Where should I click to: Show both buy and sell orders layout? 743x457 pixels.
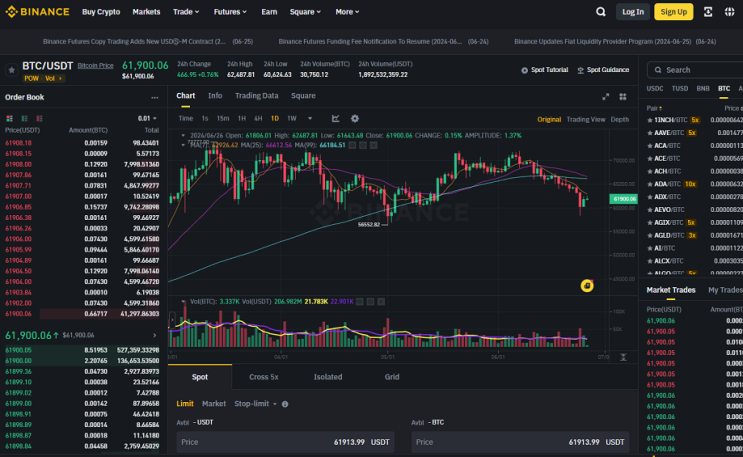click(x=9, y=118)
